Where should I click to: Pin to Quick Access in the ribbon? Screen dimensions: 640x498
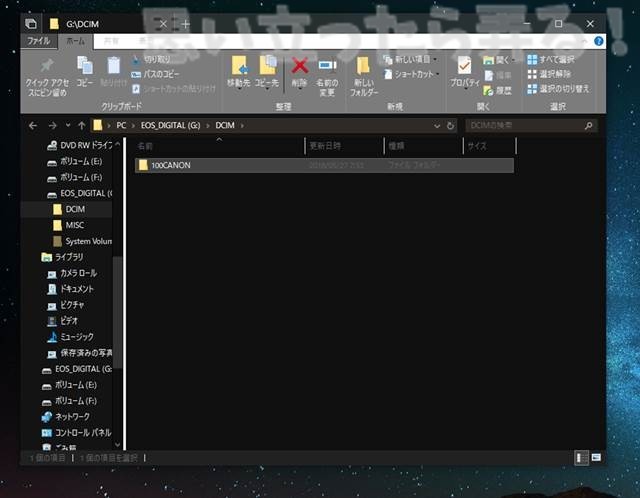[x=47, y=77]
